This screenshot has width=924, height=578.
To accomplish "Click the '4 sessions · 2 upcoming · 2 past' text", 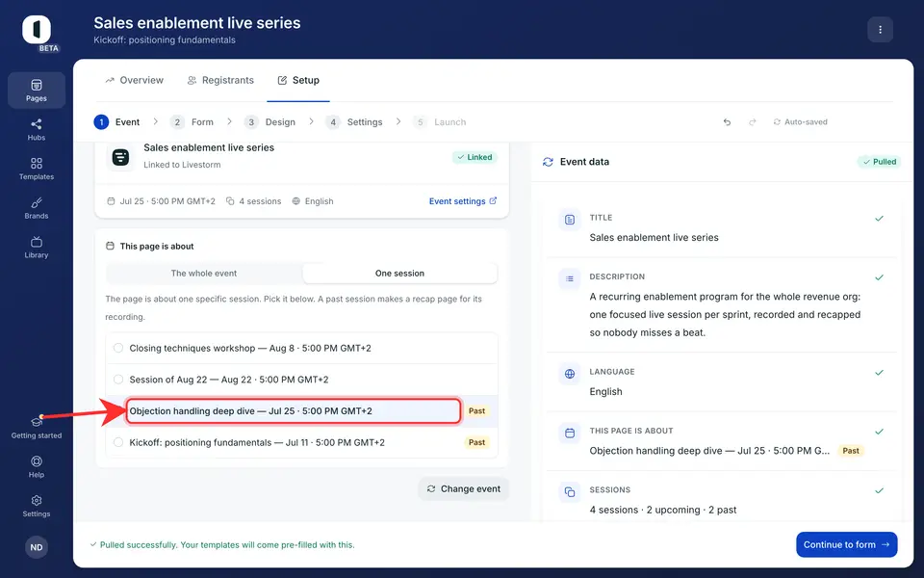I will click(x=663, y=510).
